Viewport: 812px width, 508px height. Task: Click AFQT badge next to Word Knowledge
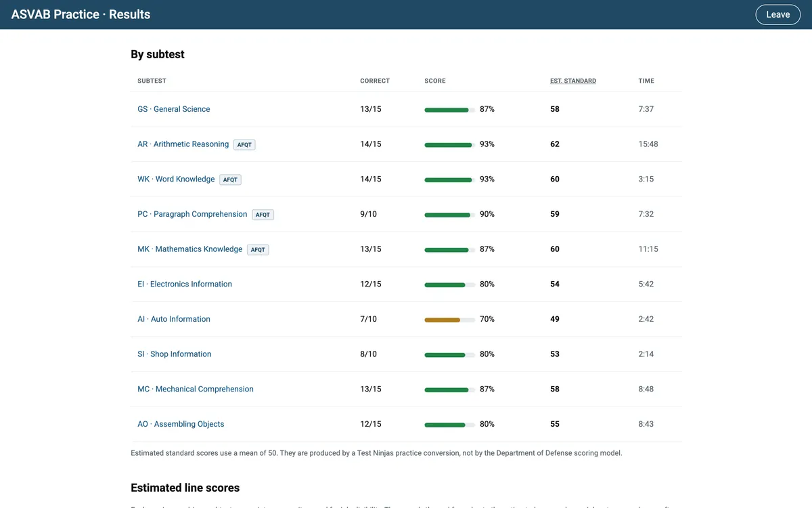coord(230,180)
